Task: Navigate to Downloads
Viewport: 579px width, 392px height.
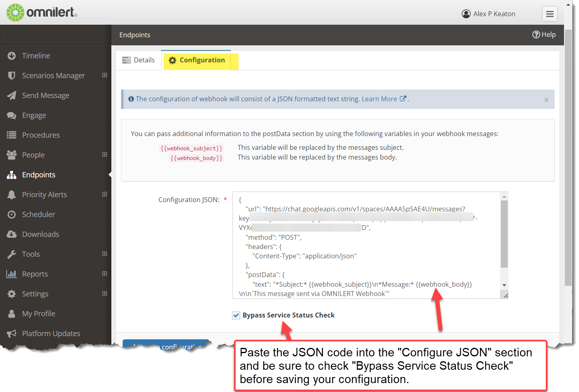Action: tap(40, 234)
